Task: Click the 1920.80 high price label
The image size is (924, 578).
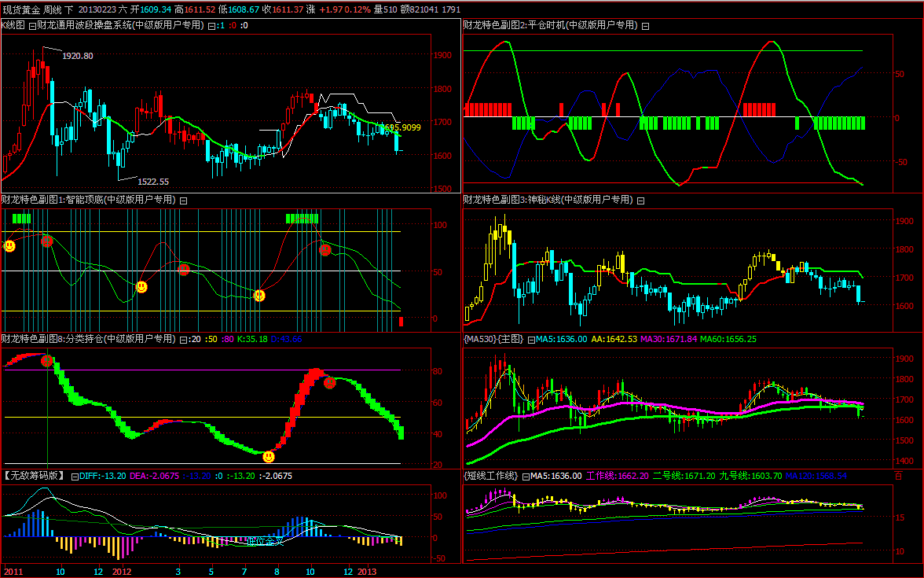Action: [x=78, y=56]
